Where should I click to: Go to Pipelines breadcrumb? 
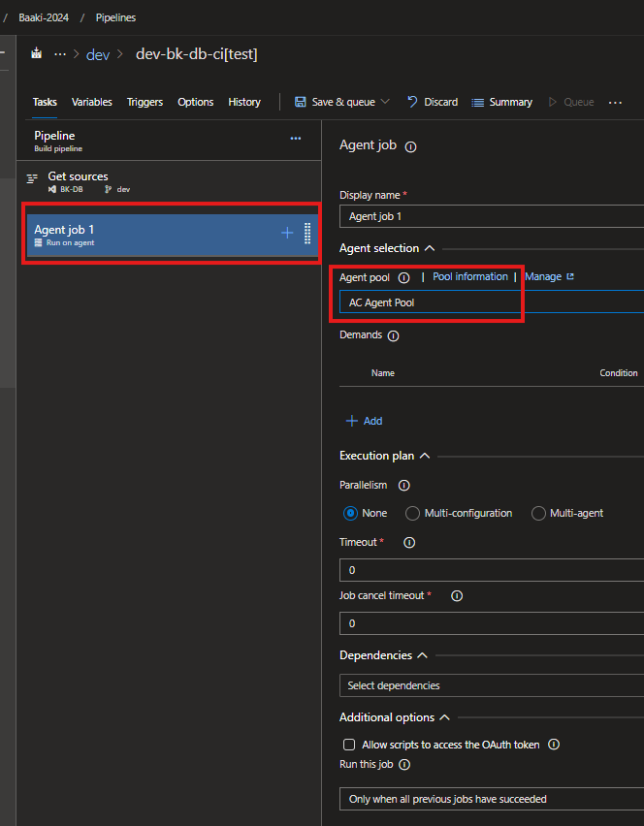(116, 17)
